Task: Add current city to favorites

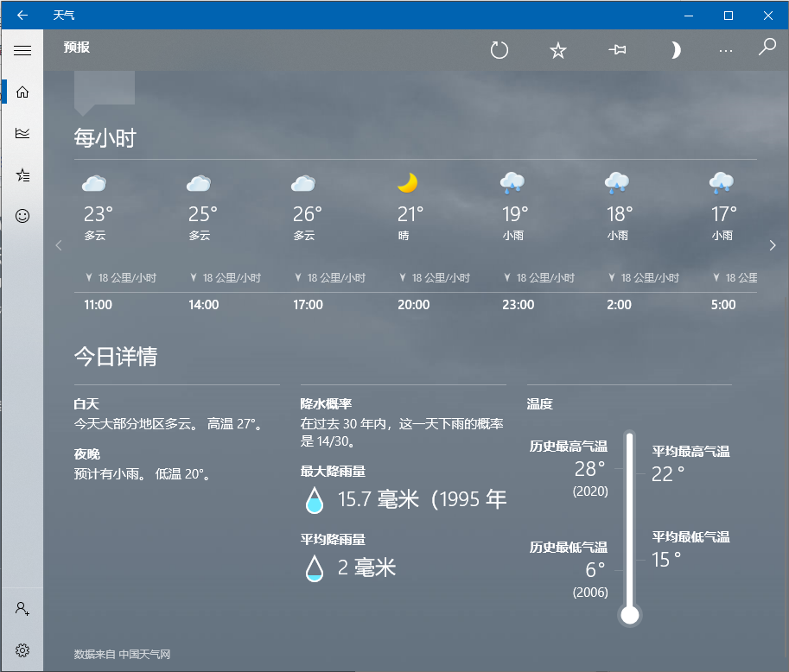Action: pos(557,50)
